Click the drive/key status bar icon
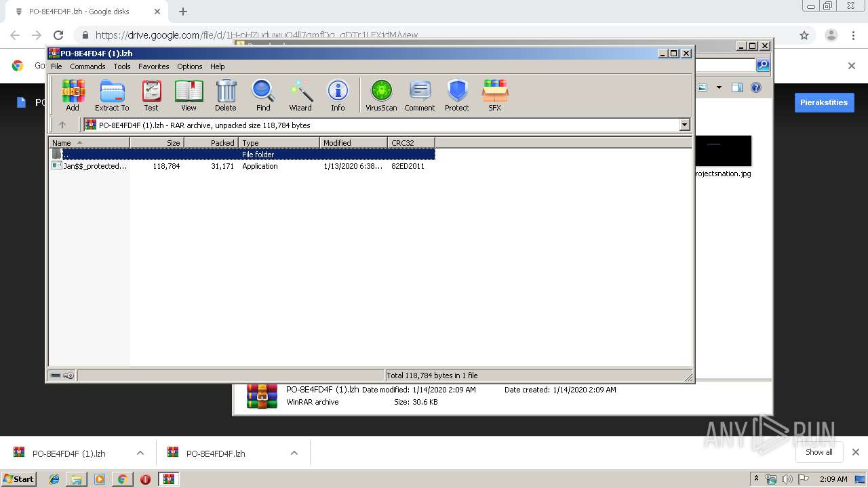 point(62,375)
